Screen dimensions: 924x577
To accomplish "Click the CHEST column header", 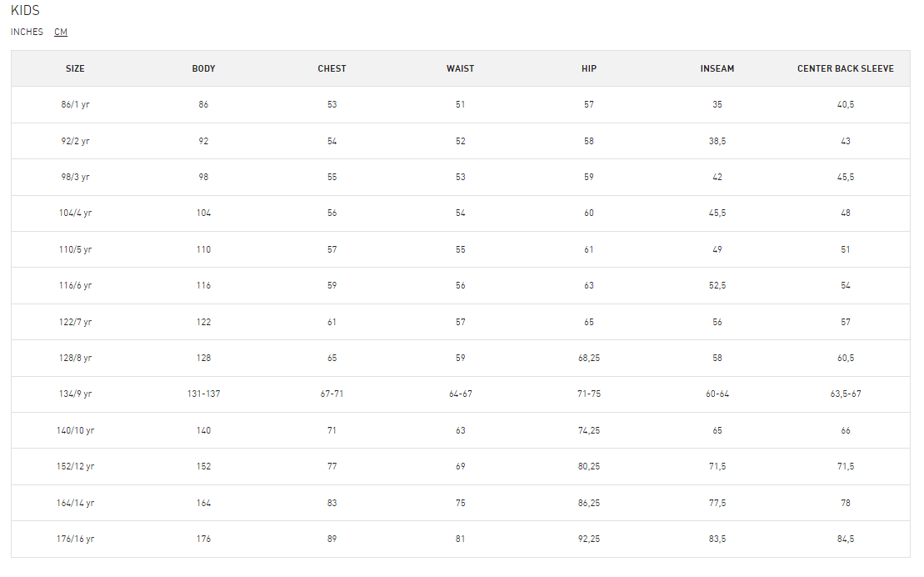I will [x=332, y=68].
